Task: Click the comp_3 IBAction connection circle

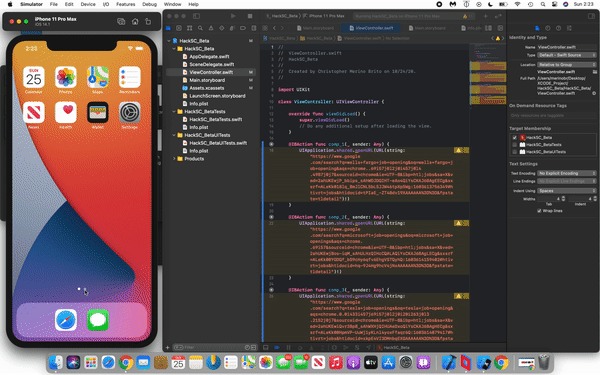Action: pyautogui.click(x=271, y=290)
